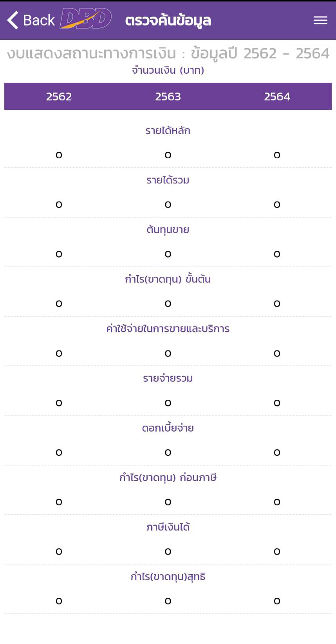Tap the DBD logo

[x=86, y=19]
